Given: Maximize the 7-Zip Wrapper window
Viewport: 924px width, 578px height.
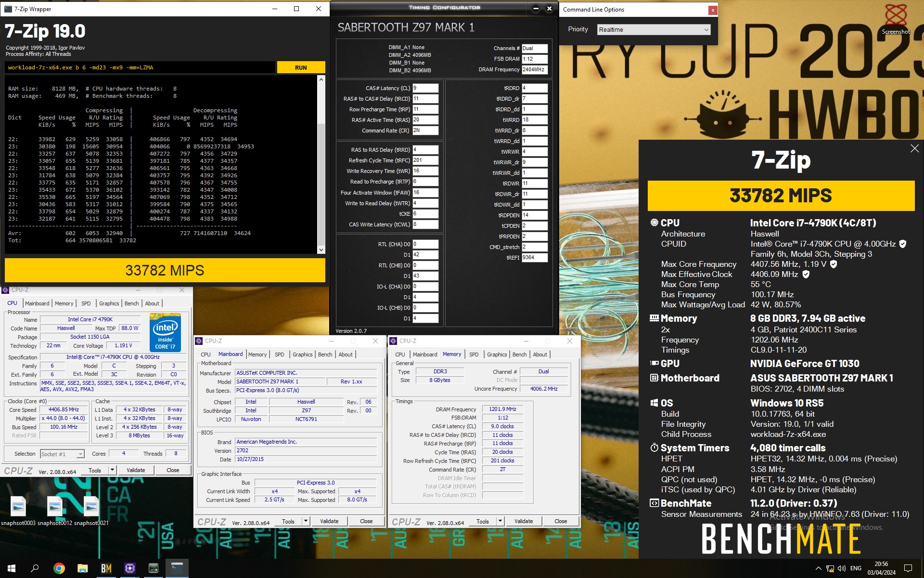Looking at the screenshot, I should [x=296, y=9].
